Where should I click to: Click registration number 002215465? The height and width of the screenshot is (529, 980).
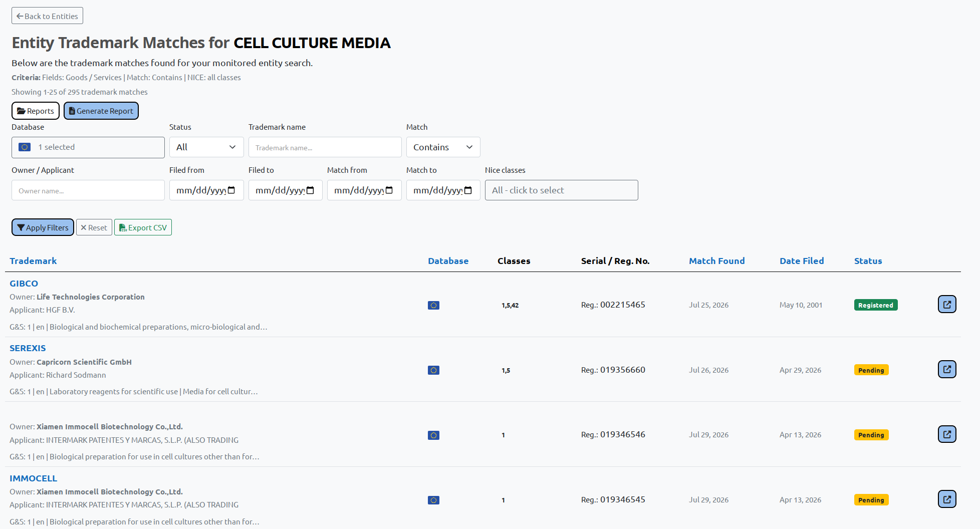(623, 305)
